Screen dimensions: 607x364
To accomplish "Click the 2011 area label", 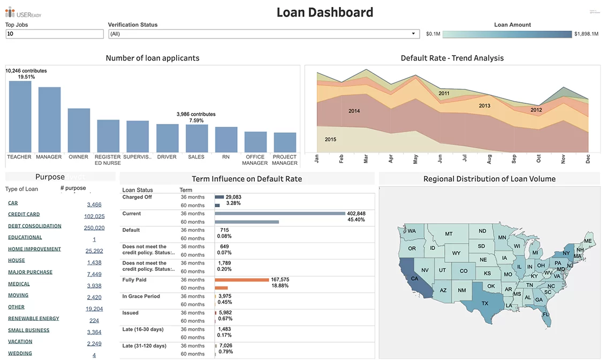I will coord(444,93).
